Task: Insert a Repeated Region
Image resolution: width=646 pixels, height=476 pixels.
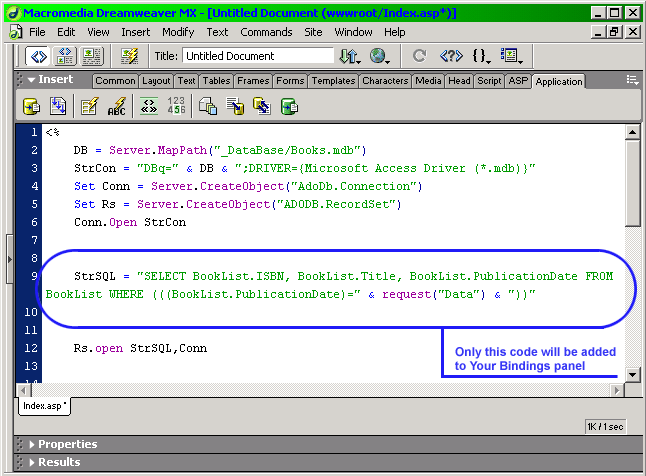Action: click(x=58, y=106)
